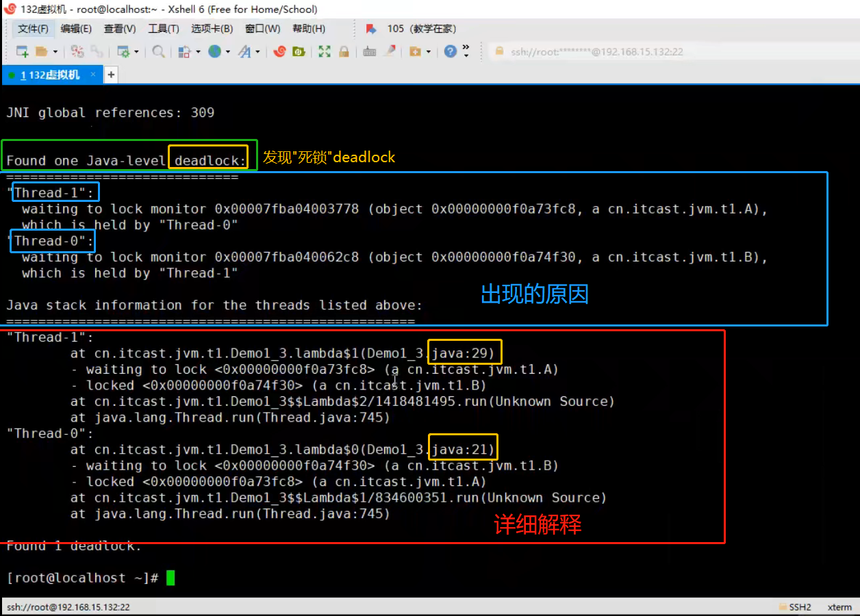Expand the Properties dropdown arrow
Viewport: 860px width, 616px height.
coord(137,52)
